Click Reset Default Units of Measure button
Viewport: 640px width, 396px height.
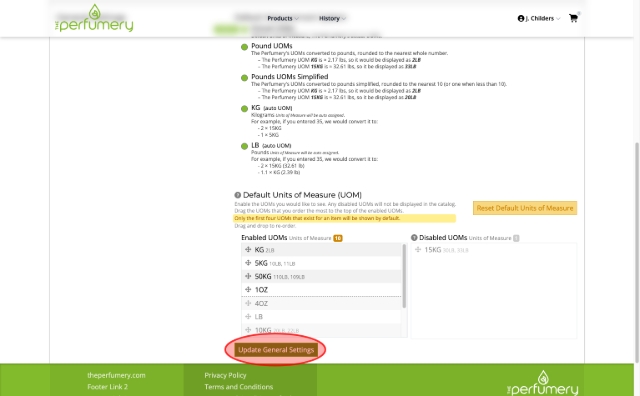coord(525,208)
